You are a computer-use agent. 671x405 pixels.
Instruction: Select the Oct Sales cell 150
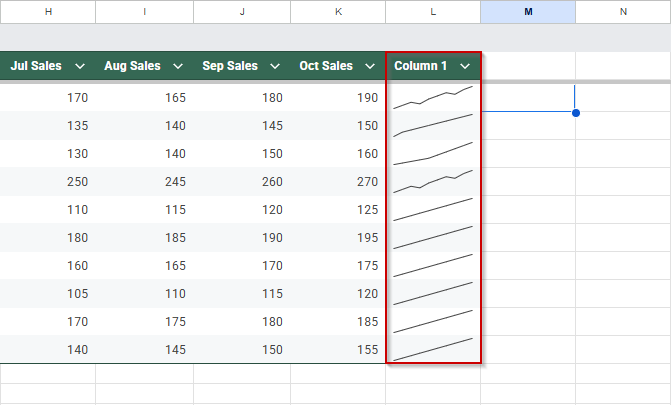338,125
